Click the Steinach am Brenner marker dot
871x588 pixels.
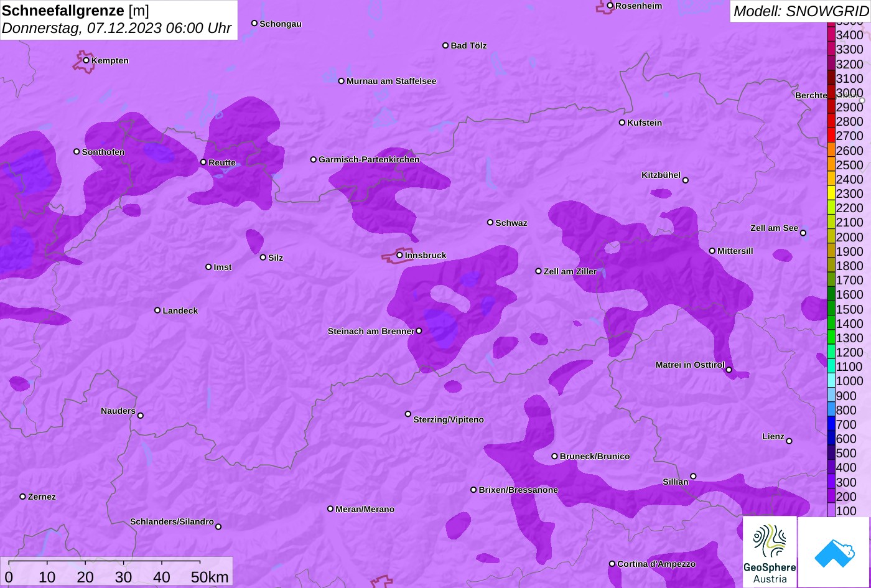(419, 331)
